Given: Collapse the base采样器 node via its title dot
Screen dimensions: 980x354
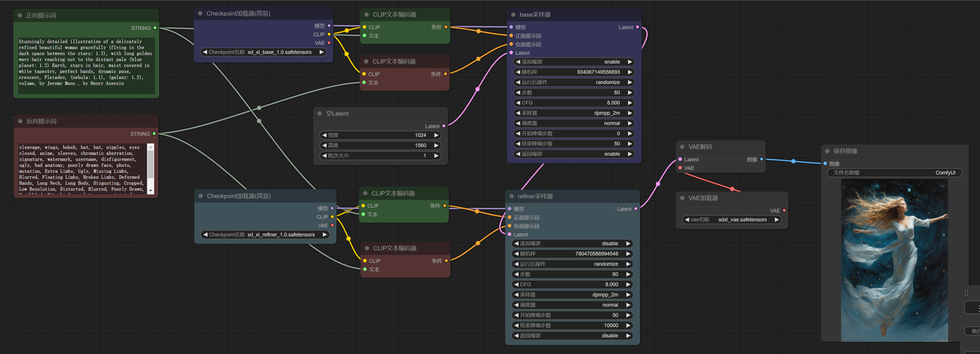Looking at the screenshot, I should point(513,15).
